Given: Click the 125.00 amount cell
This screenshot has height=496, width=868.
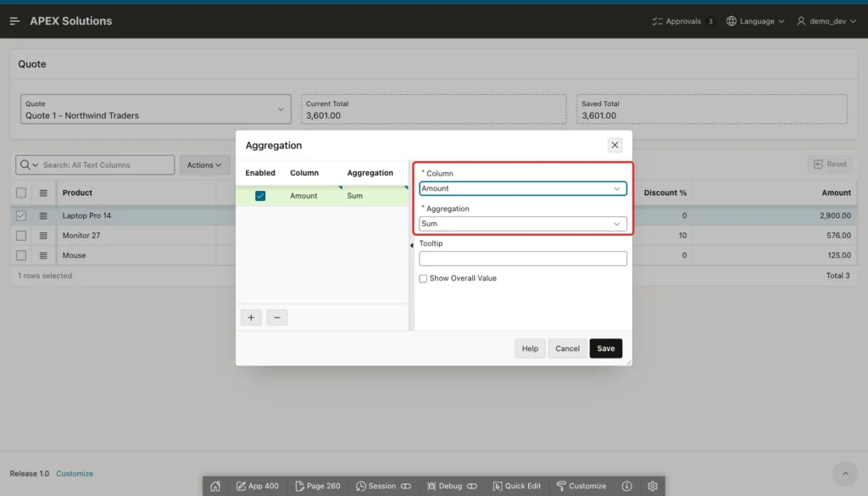Looking at the screenshot, I should coord(774,255).
